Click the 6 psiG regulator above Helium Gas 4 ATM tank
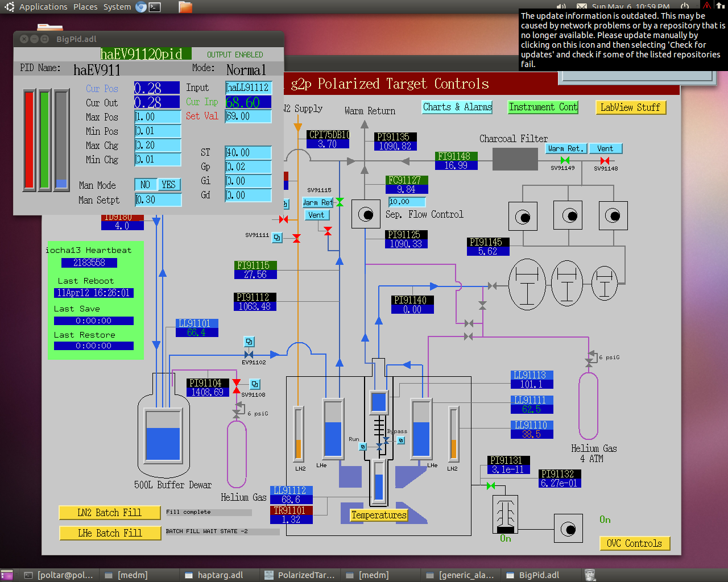 [x=590, y=357]
